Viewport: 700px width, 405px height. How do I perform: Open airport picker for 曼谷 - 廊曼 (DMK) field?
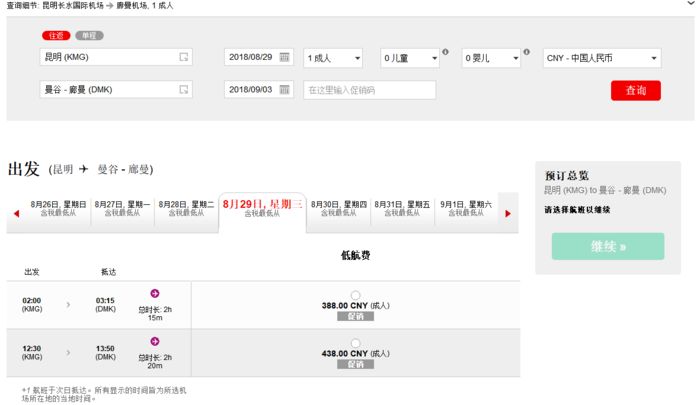click(183, 90)
